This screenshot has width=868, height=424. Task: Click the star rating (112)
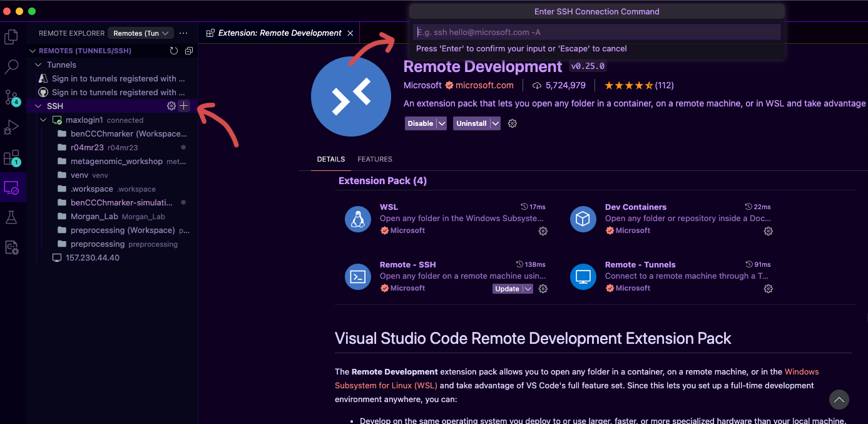[639, 85]
